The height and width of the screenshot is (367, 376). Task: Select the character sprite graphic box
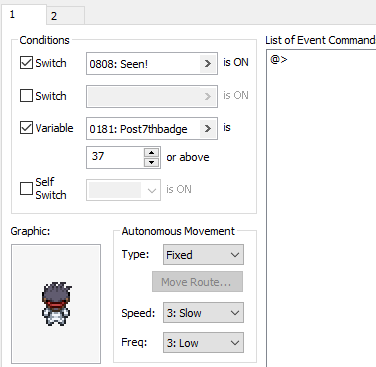56,304
